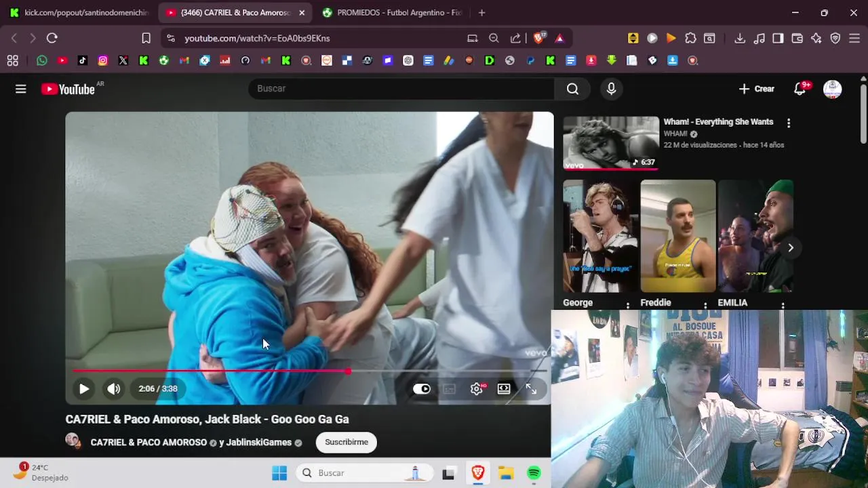Subscribe using the Suscribirme button

pos(347,442)
